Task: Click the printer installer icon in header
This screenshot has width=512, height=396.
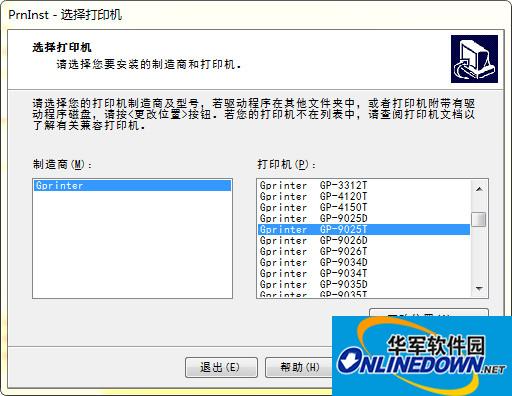Action: click(474, 59)
